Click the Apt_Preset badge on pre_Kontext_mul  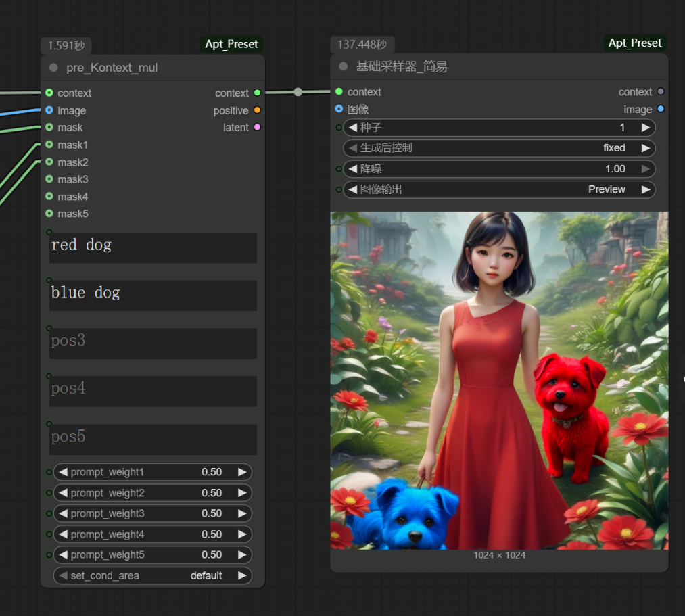pos(231,43)
